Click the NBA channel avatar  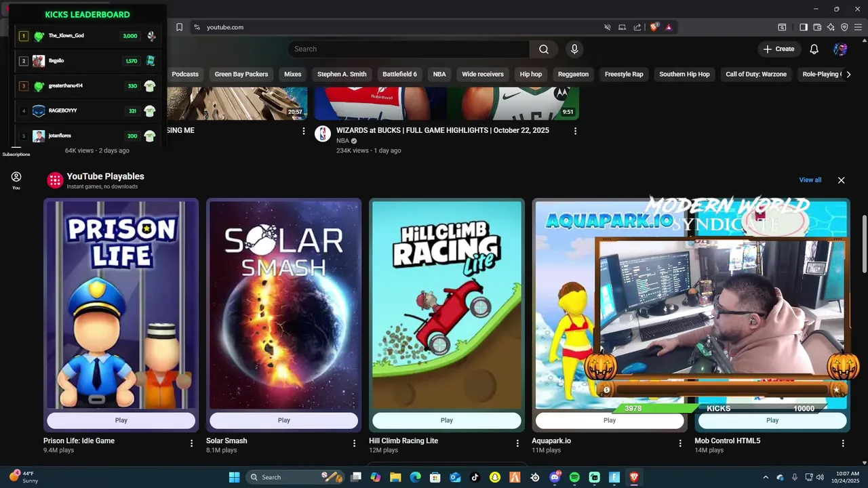[x=323, y=134]
